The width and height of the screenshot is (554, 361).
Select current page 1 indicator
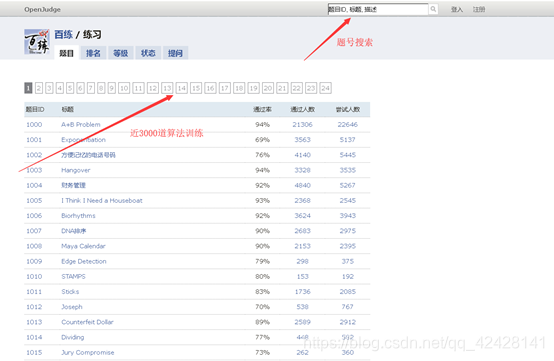pyautogui.click(x=28, y=88)
